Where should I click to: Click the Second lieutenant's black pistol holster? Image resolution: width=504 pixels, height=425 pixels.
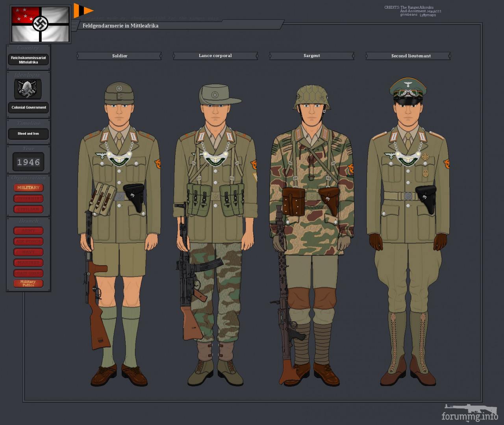(426, 199)
